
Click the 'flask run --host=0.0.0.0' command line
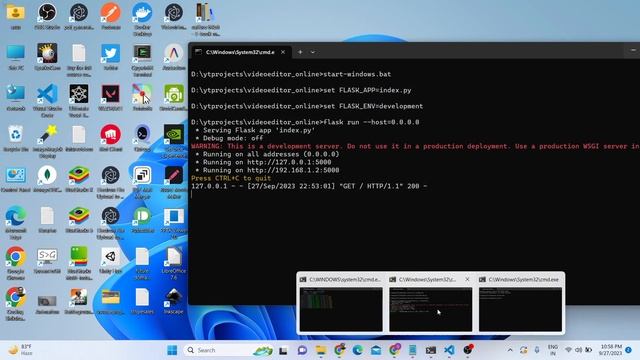click(x=305, y=122)
